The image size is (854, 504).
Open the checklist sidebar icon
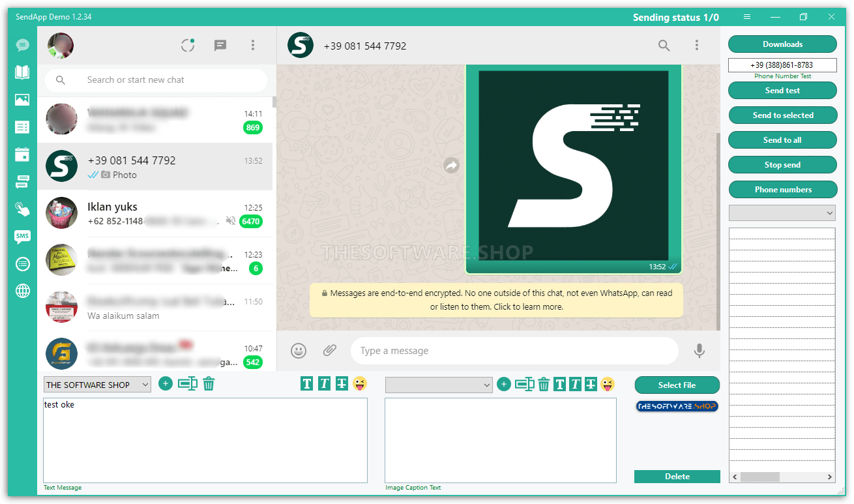[23, 127]
